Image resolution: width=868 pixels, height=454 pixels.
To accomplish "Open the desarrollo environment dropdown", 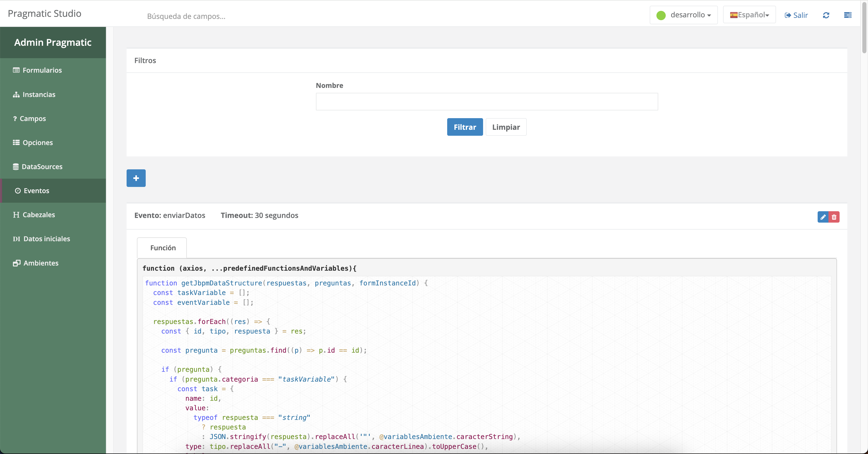I will tap(684, 15).
